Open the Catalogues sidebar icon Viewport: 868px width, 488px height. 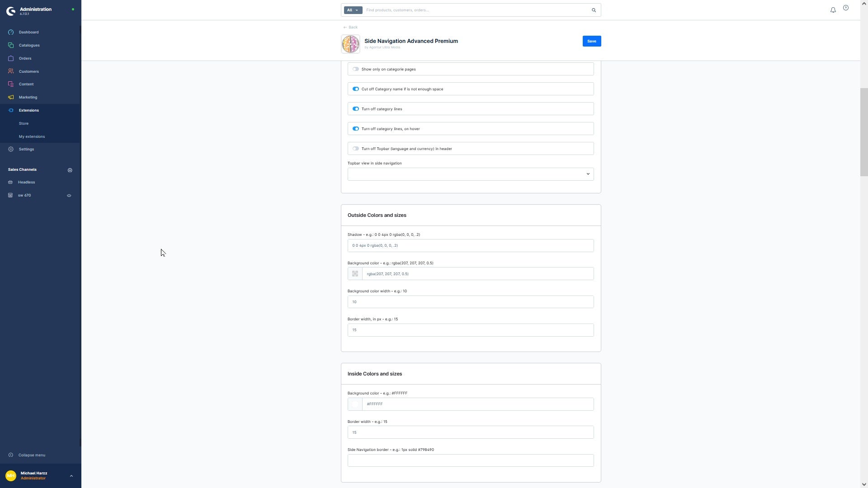(x=11, y=45)
